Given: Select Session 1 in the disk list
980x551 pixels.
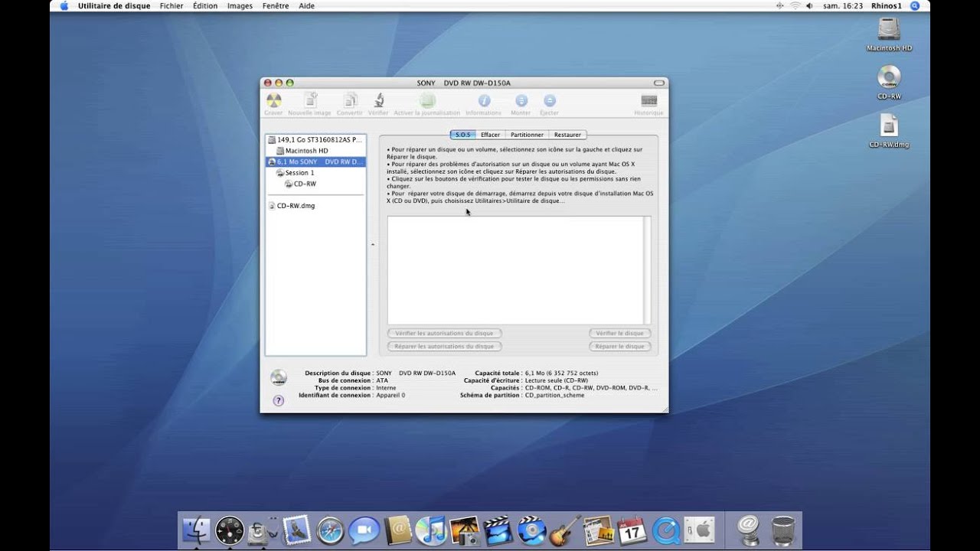Looking at the screenshot, I should (315, 173).
